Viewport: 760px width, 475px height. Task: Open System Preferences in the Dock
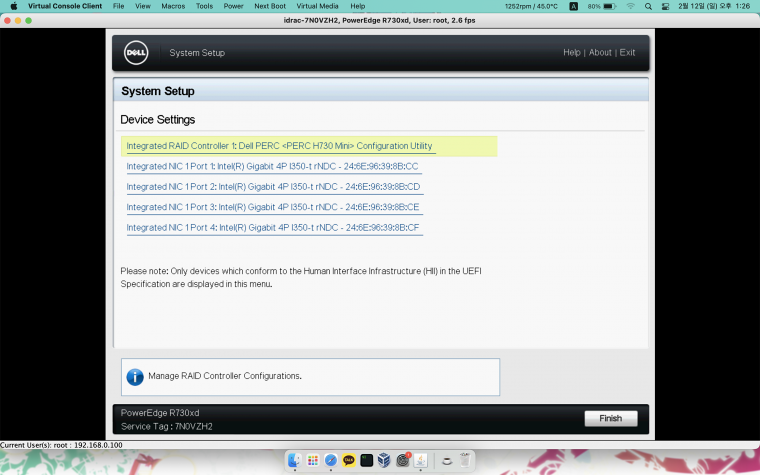click(402, 460)
